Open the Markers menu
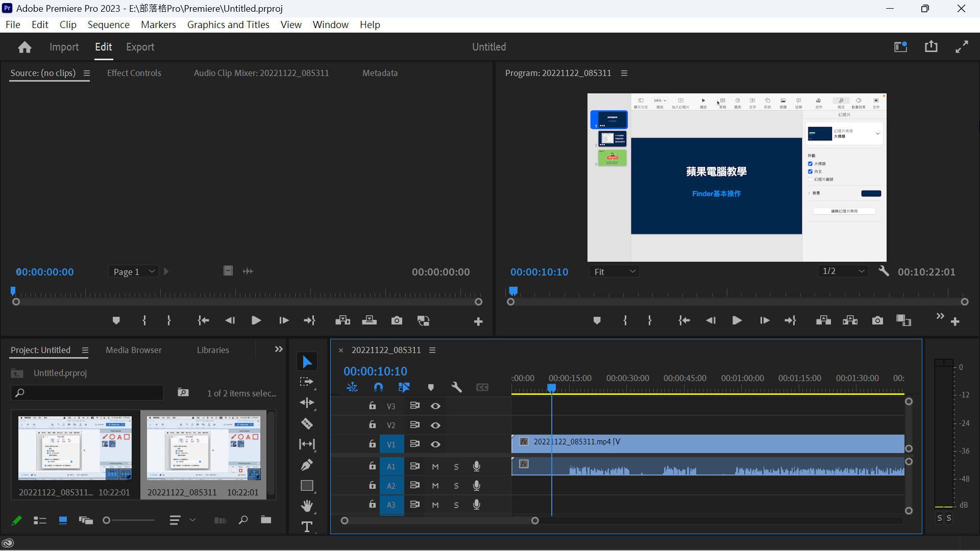 pyautogui.click(x=158, y=24)
